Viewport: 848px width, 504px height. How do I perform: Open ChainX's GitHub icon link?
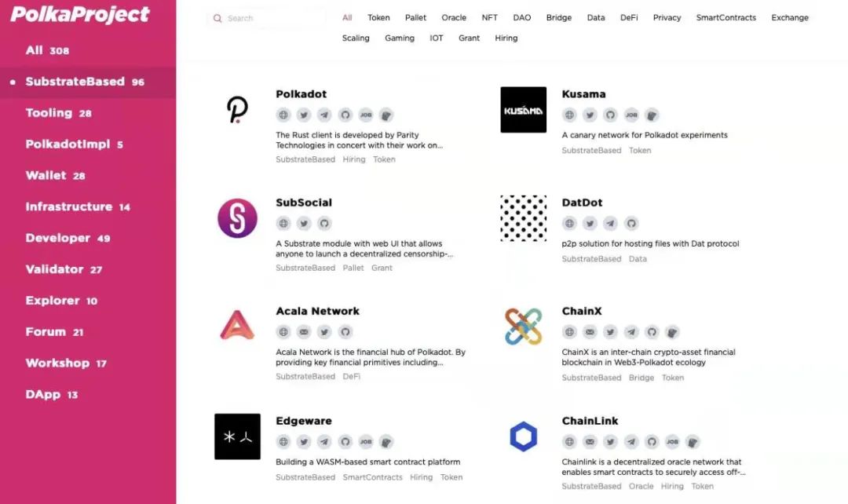652,332
